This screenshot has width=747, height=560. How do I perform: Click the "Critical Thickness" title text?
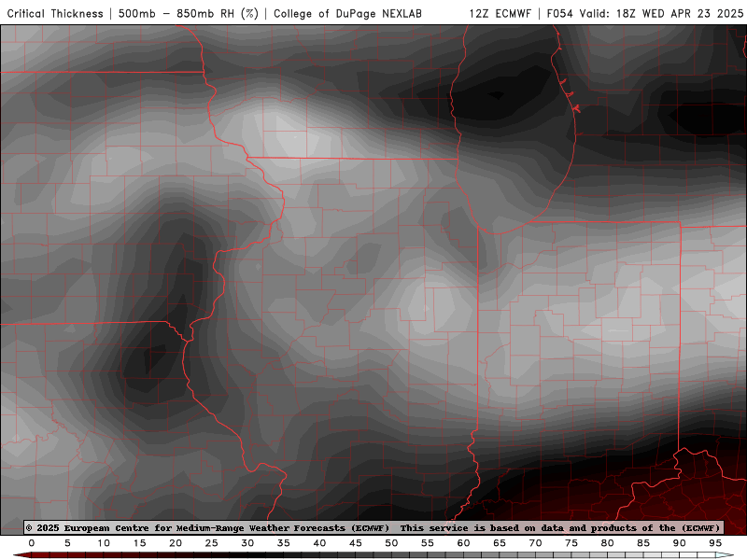(55, 14)
